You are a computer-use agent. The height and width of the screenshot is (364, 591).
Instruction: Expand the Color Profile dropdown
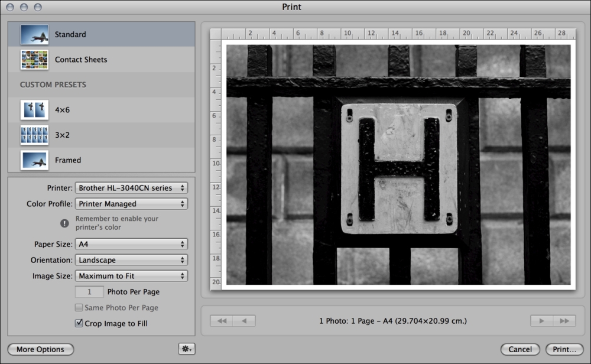[x=131, y=204]
